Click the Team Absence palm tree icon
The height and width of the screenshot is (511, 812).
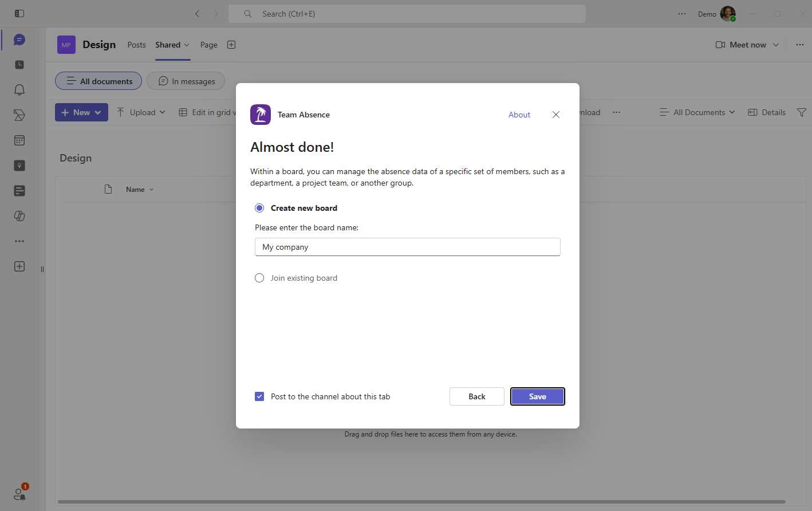[x=261, y=115]
